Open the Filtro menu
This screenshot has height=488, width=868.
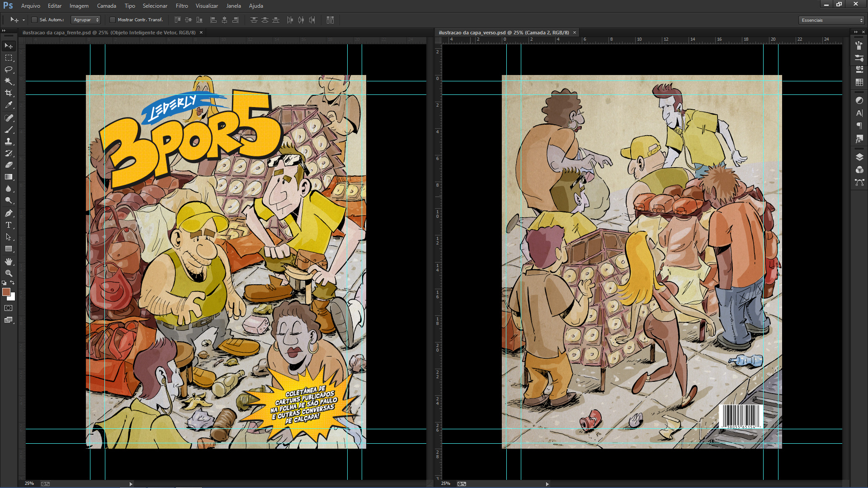point(182,6)
